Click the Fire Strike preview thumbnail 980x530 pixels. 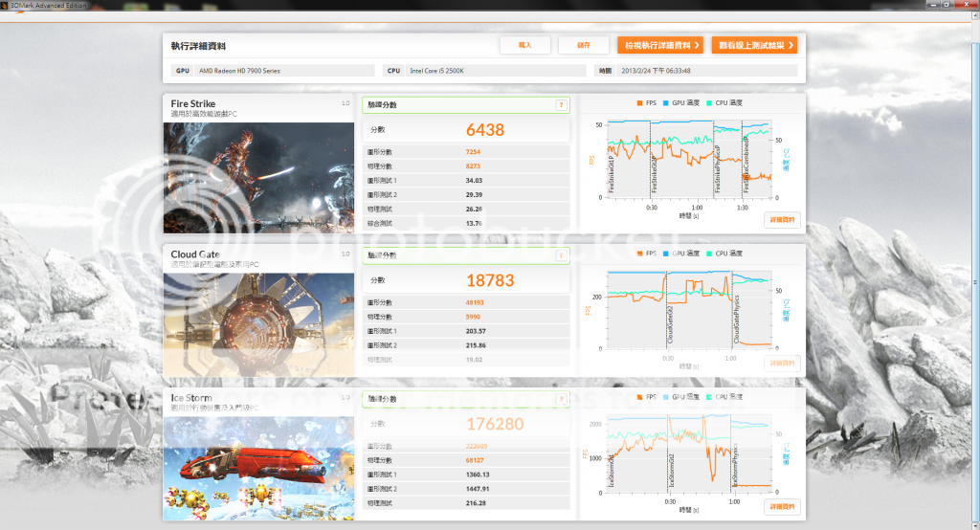coord(258,178)
